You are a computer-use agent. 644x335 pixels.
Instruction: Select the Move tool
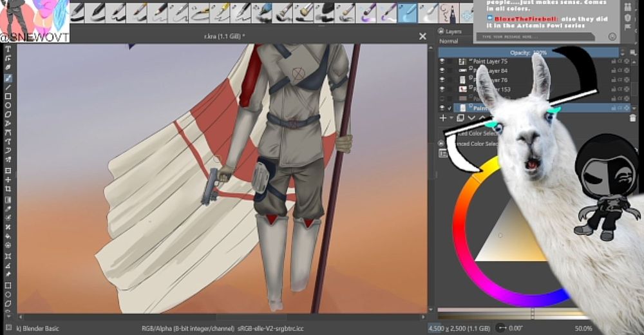[x=8, y=180]
